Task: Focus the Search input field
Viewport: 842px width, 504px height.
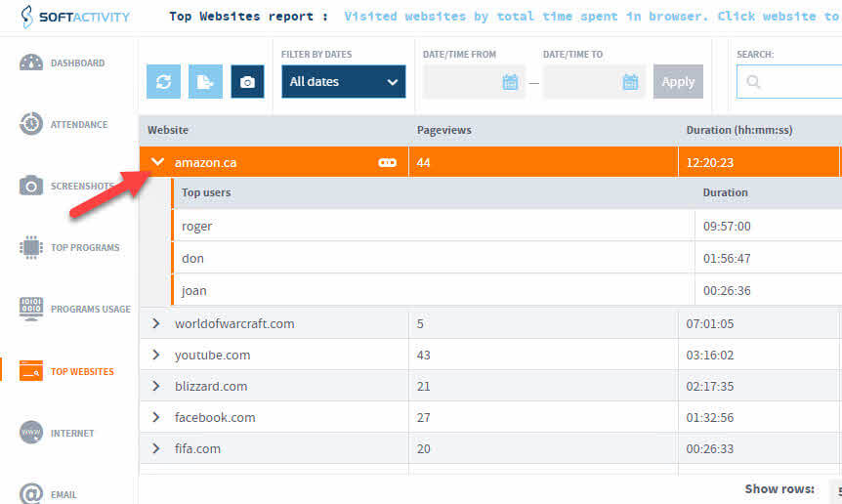Action: tap(789, 82)
